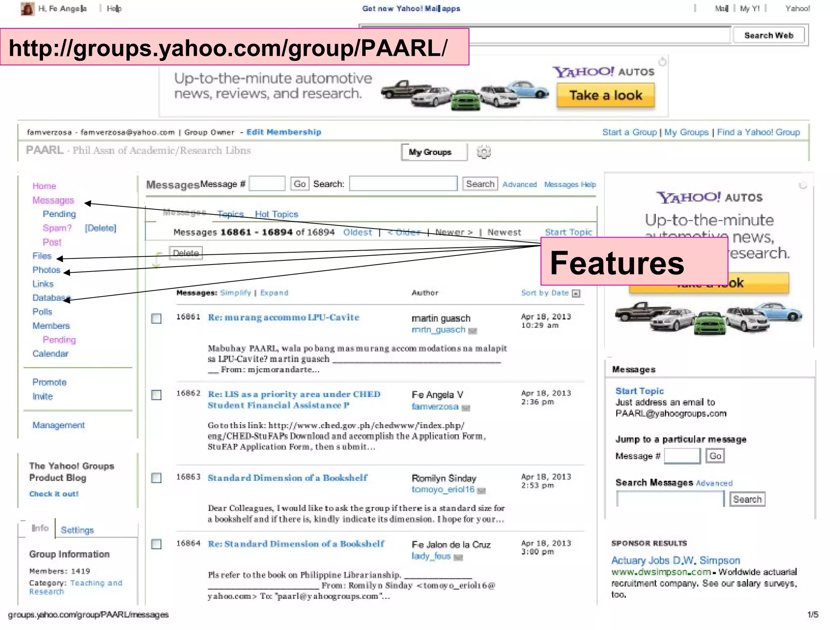This screenshot has width=840, height=630.
Task: Open message Standard Dimension of a Bookshelf 16863
Action: pyautogui.click(x=288, y=478)
